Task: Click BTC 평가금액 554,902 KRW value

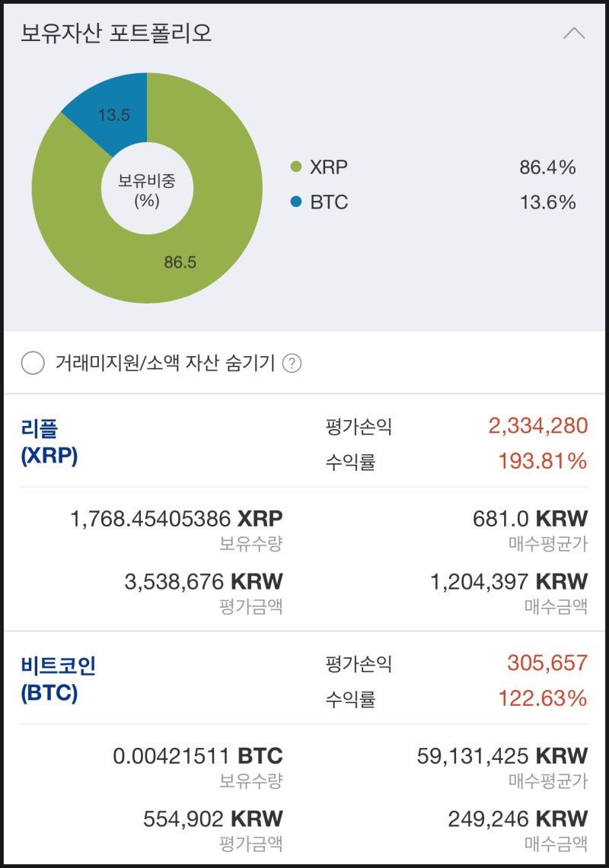Action: 212,819
